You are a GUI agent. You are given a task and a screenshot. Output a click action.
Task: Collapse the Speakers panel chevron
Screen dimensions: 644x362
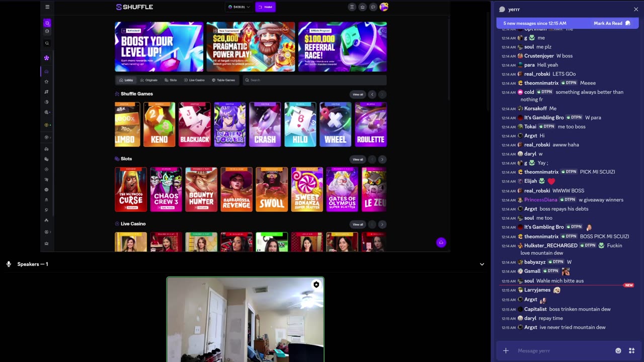pyautogui.click(x=481, y=264)
